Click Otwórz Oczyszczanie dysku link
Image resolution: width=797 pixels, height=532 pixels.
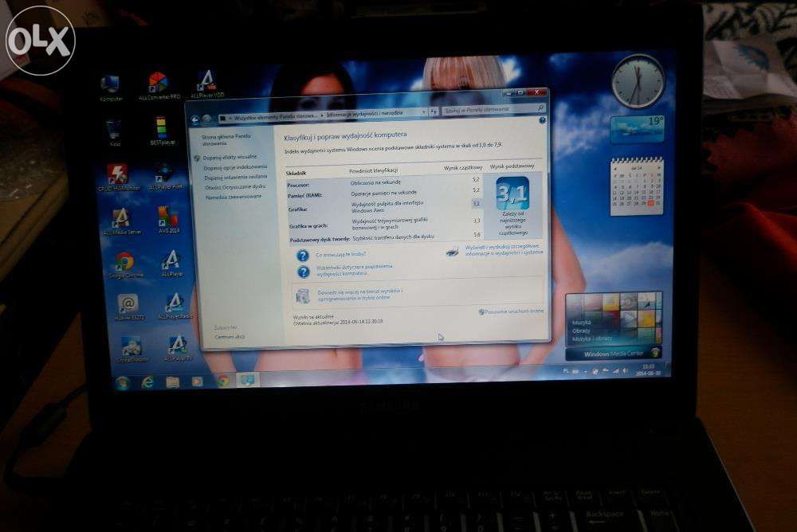pyautogui.click(x=235, y=187)
